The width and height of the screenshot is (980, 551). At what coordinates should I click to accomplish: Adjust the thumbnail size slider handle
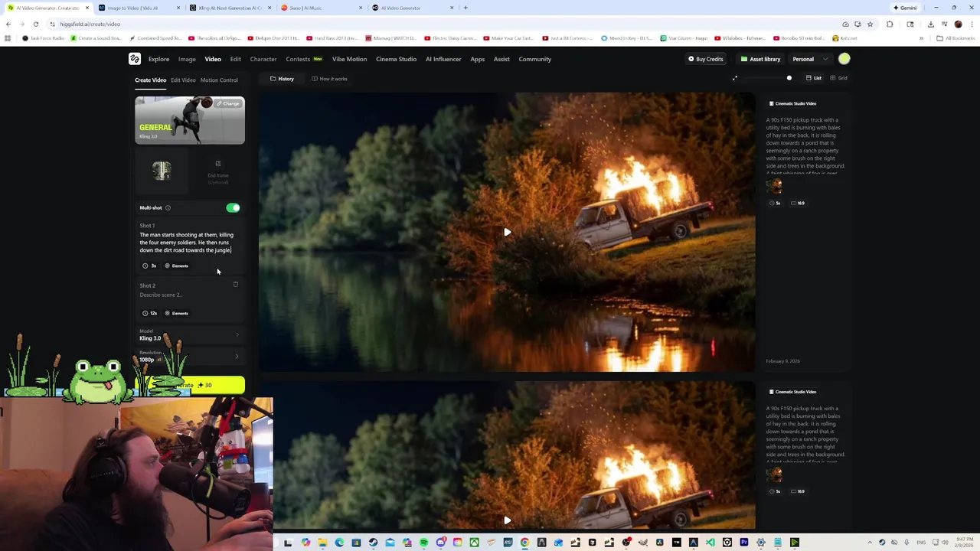coord(789,78)
